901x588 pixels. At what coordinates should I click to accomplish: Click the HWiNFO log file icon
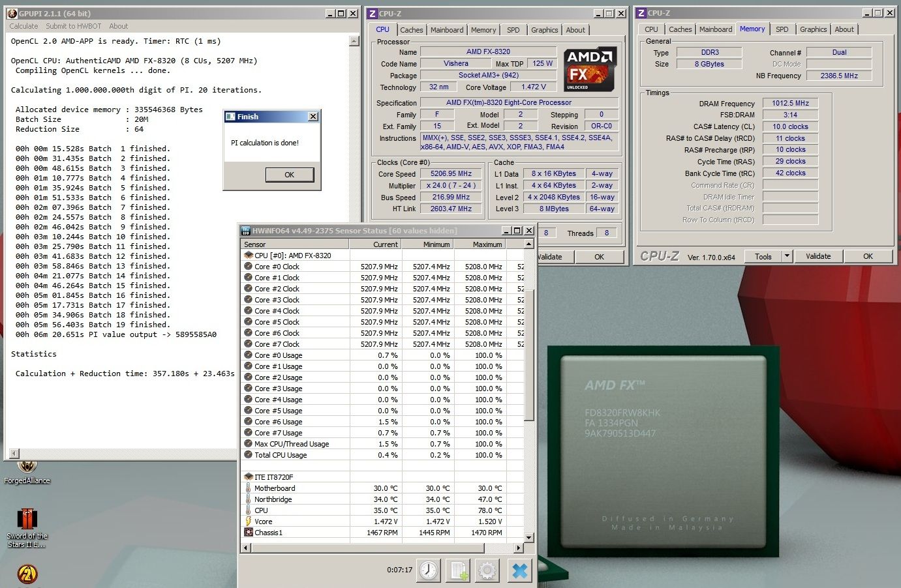(458, 570)
